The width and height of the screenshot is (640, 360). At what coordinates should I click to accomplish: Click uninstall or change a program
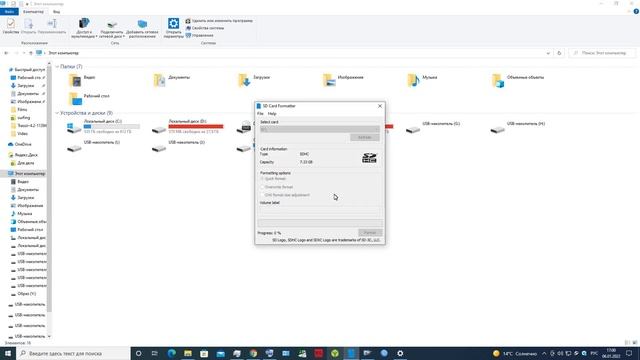tap(219, 21)
